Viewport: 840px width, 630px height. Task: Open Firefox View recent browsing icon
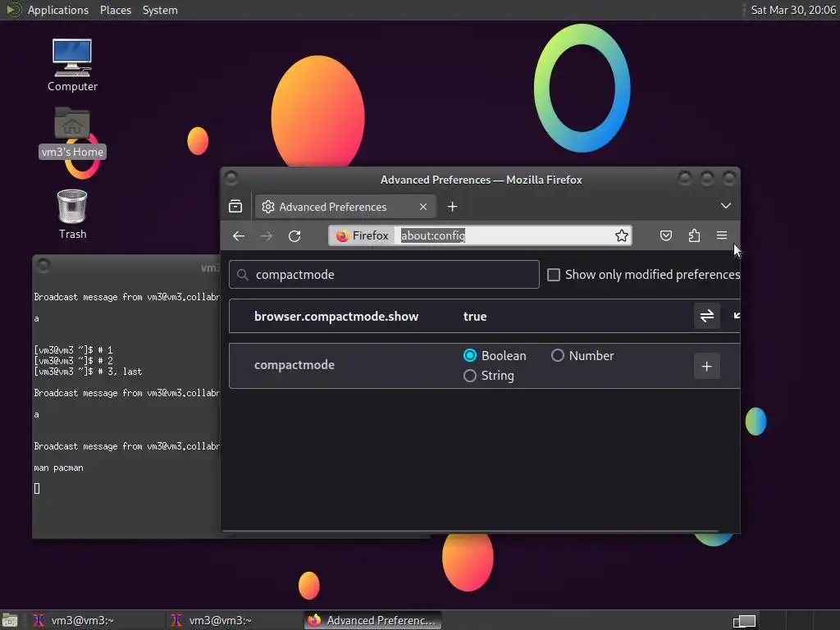click(x=235, y=206)
